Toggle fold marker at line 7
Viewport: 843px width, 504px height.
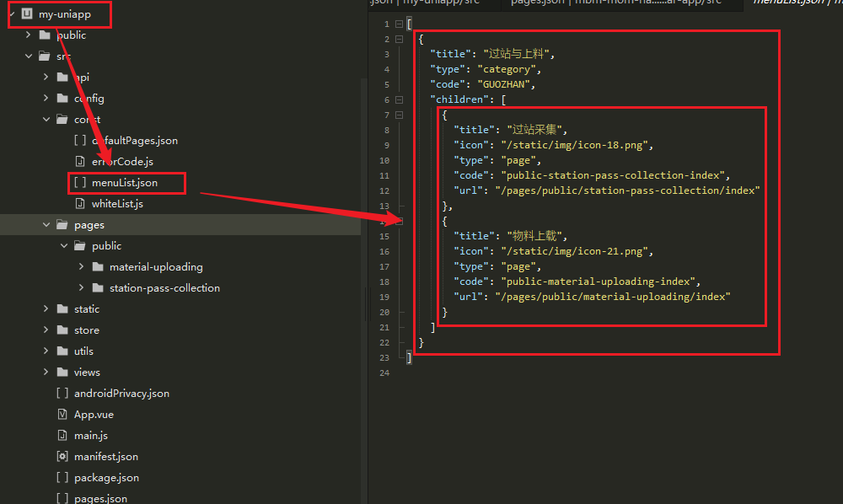click(x=399, y=115)
